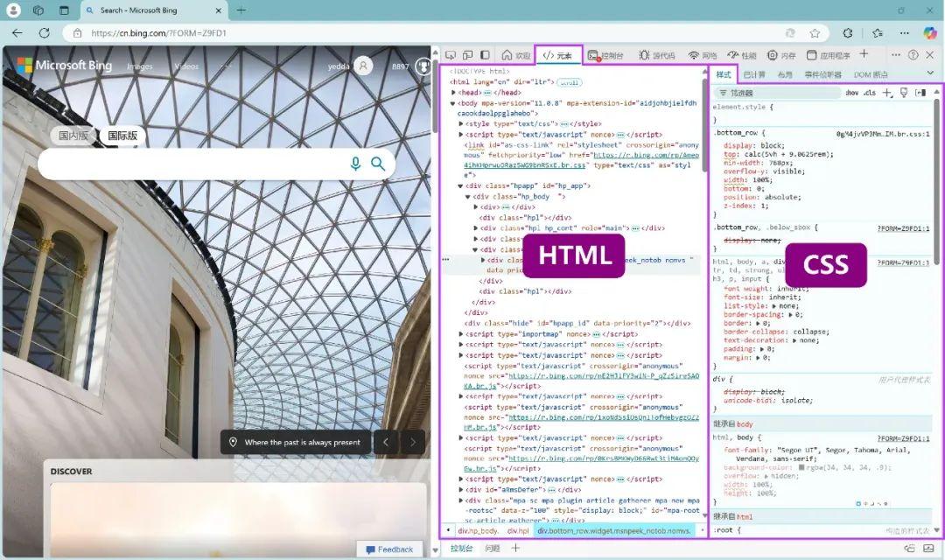The width and height of the screenshot is (945, 560).
Task: Click the browser back arrow
Action: point(17,33)
